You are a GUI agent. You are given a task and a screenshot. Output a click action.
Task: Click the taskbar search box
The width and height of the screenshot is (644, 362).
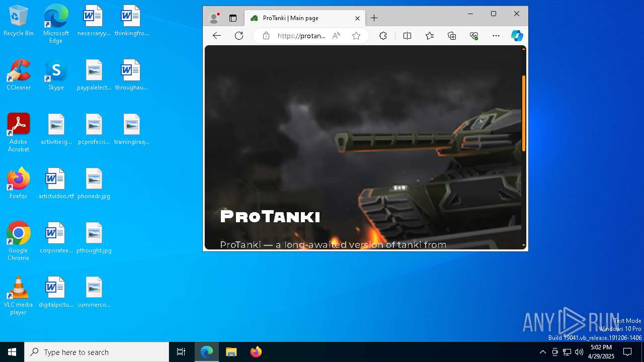click(x=97, y=352)
